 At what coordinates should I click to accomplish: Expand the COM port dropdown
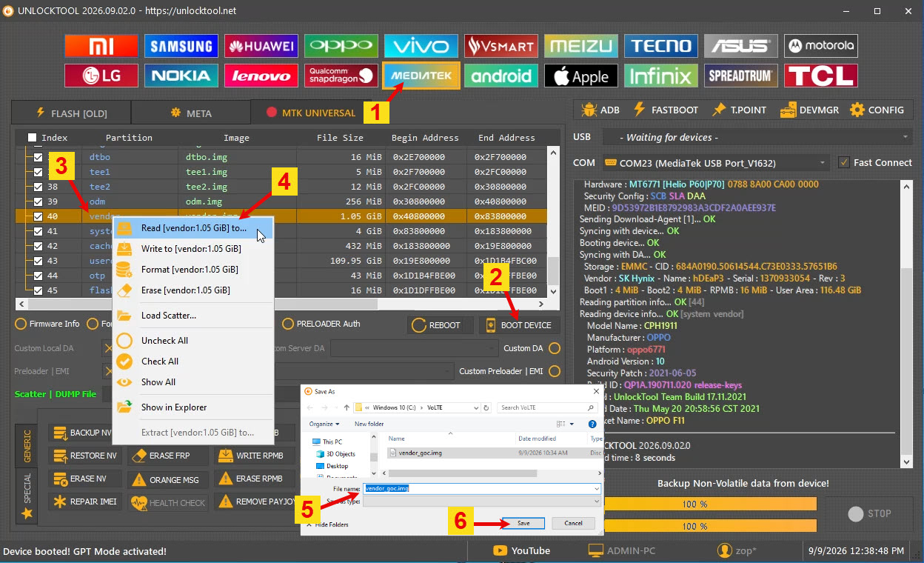click(x=823, y=162)
